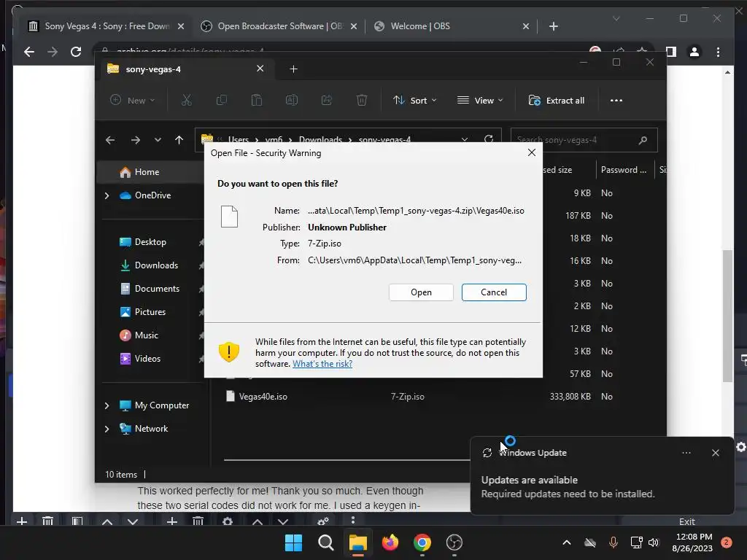747x560 pixels.
Task: Click the Copy icon in Explorer toolbar
Action: [x=222, y=101]
